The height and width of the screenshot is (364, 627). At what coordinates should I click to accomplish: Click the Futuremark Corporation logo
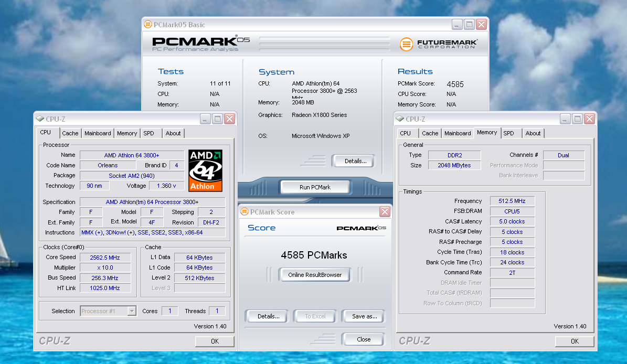coord(438,44)
